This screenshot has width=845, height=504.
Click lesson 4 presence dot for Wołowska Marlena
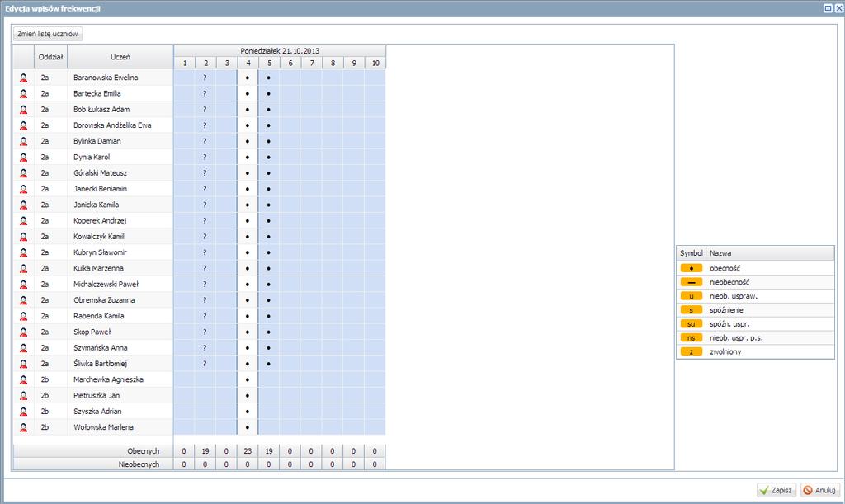point(248,427)
